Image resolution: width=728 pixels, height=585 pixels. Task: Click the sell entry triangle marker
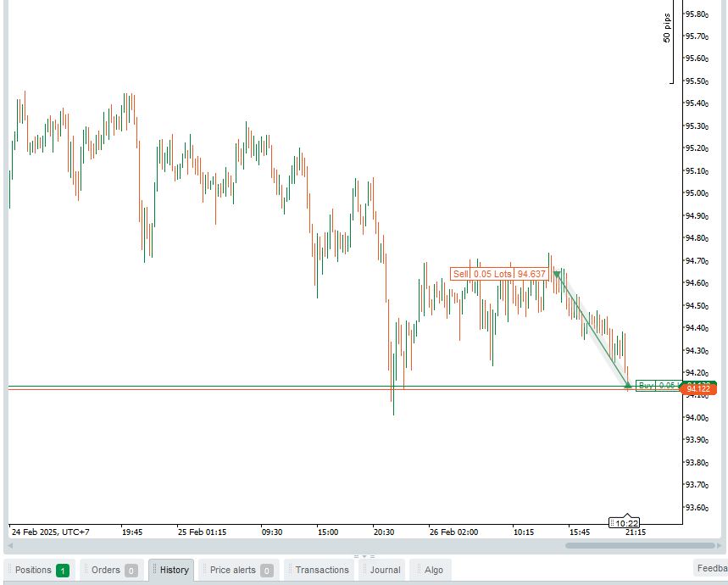(x=557, y=275)
